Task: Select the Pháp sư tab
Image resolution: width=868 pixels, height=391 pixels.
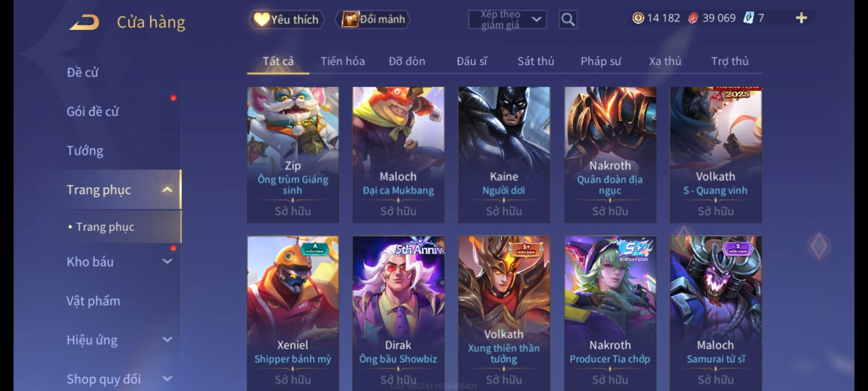Action: (x=601, y=61)
